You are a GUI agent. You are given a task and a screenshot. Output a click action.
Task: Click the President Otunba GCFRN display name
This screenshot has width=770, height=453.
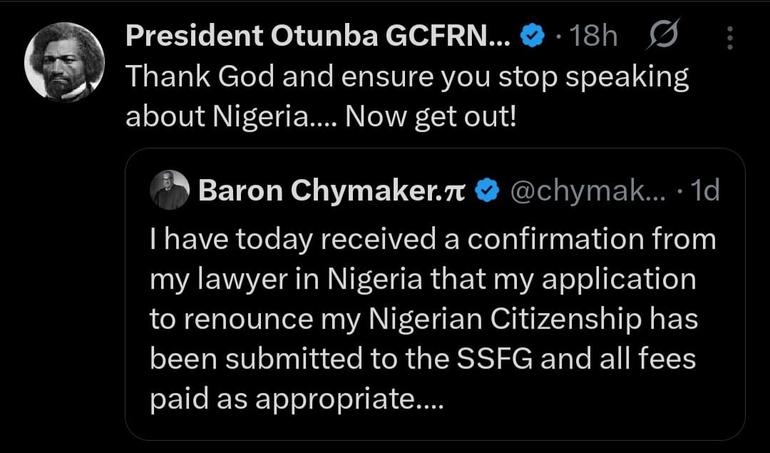[318, 36]
